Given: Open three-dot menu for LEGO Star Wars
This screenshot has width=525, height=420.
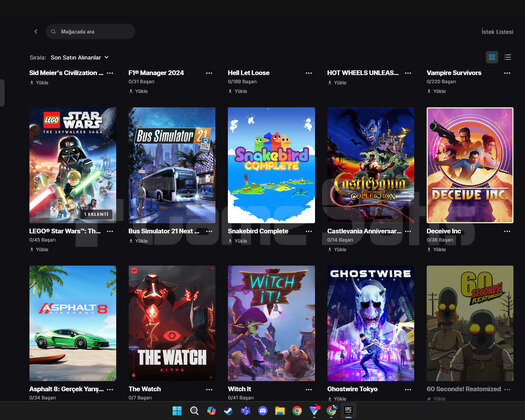Looking at the screenshot, I should point(110,231).
